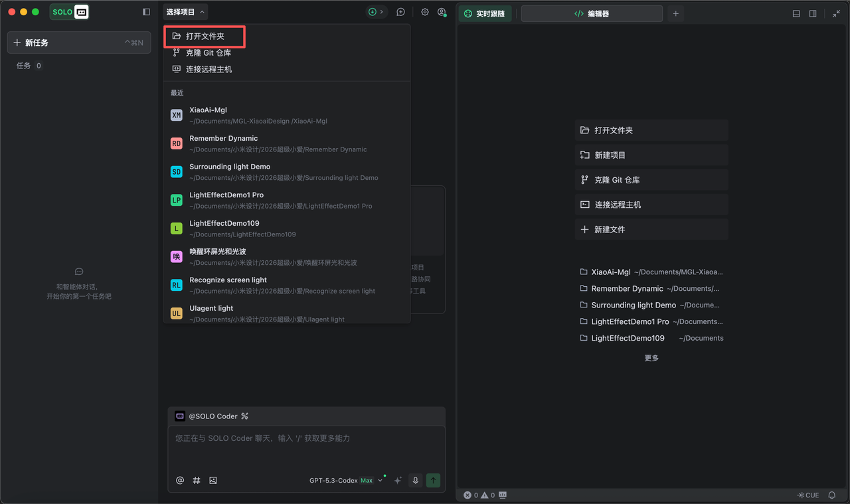Screen dimensions: 850x504
Task: Add a new tab with plus button
Action: (676, 13)
